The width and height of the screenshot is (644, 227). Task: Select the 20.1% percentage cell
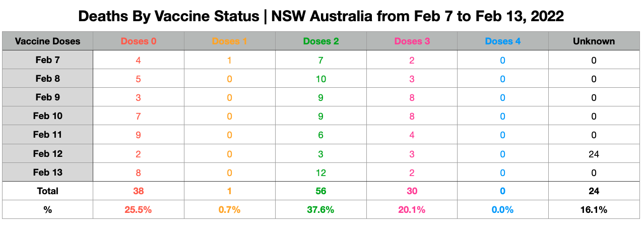412,209
